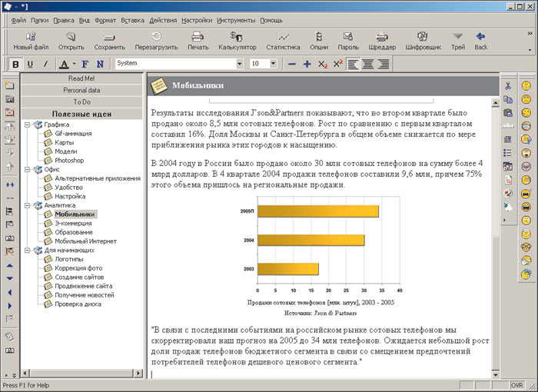Switch to the Personal data section

81,90
